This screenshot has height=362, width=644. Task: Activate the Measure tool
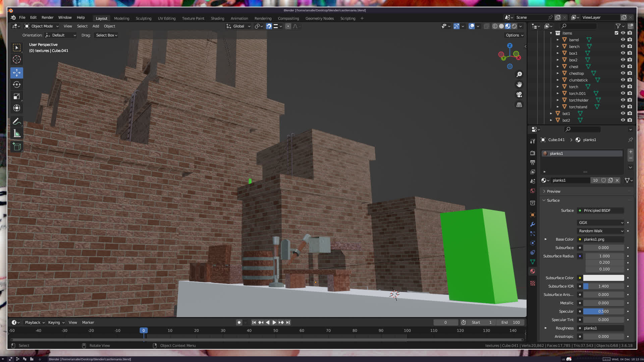(x=17, y=134)
